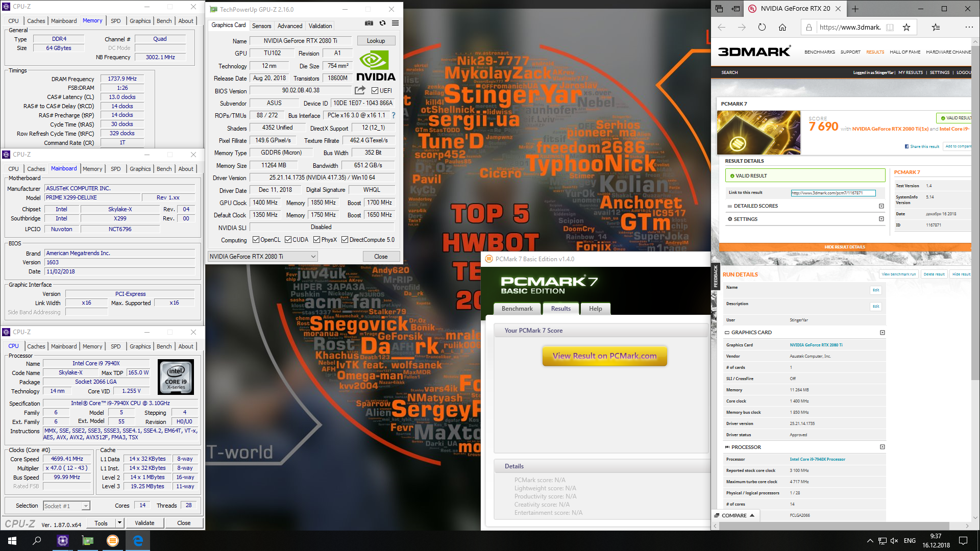Click the Lookup button in GPU-Z
Screen dimensions: 980x551
[x=376, y=41]
